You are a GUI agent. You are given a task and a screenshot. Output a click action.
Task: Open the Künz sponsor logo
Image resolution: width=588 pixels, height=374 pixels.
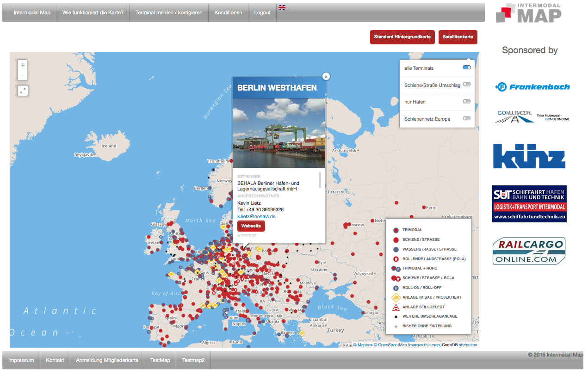coord(529,156)
